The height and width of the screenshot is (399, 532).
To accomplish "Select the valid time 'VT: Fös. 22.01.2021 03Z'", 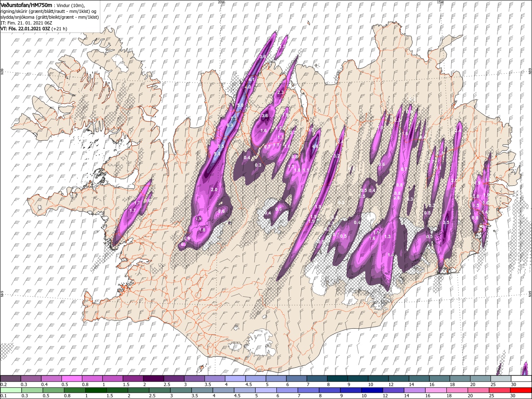I will pos(25,29).
